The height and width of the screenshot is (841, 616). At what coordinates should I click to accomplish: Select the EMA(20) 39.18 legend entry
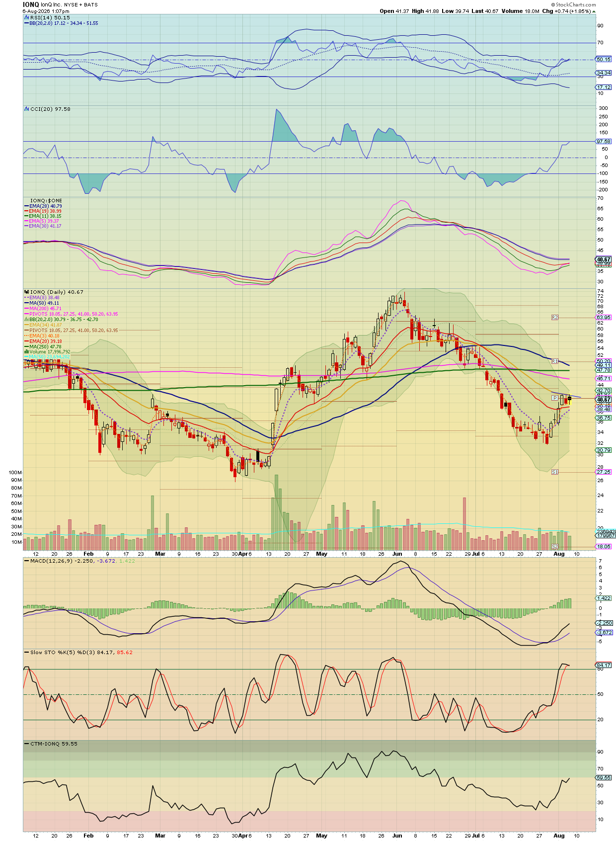pyautogui.click(x=44, y=341)
